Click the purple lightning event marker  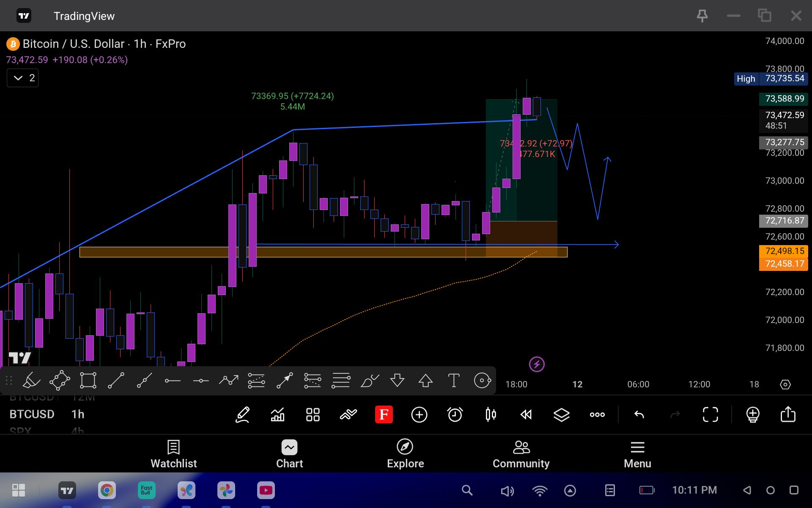537,364
